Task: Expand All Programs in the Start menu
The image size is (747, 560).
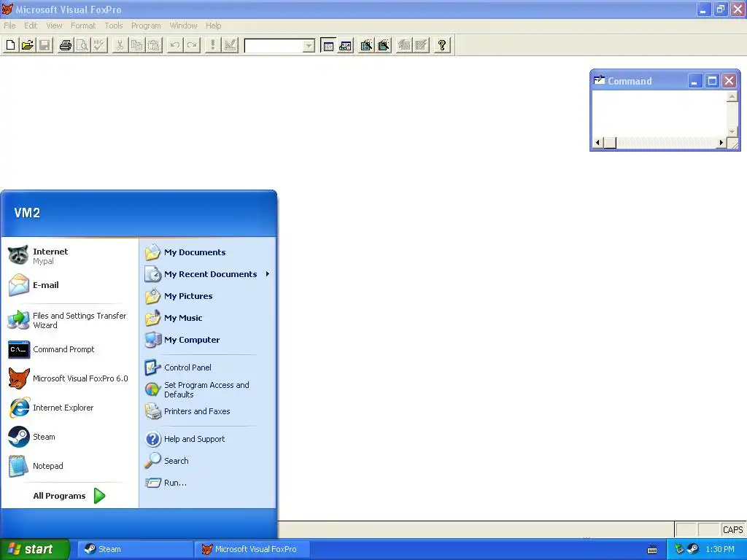Action: click(x=69, y=496)
